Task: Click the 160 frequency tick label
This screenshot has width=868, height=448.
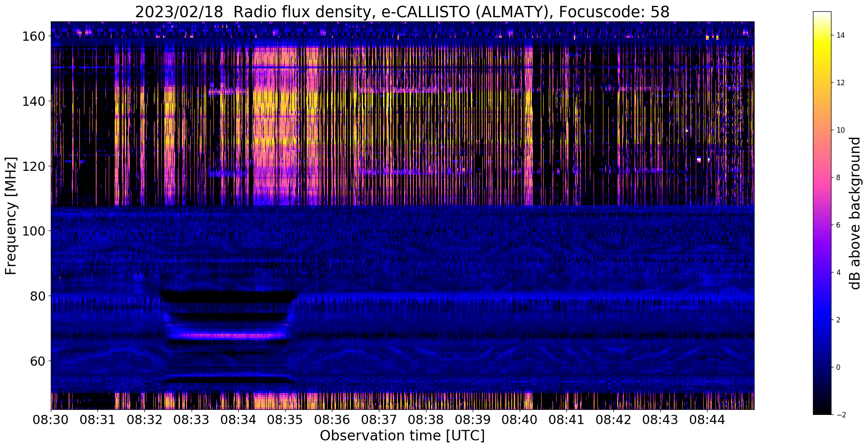Action: [x=33, y=37]
